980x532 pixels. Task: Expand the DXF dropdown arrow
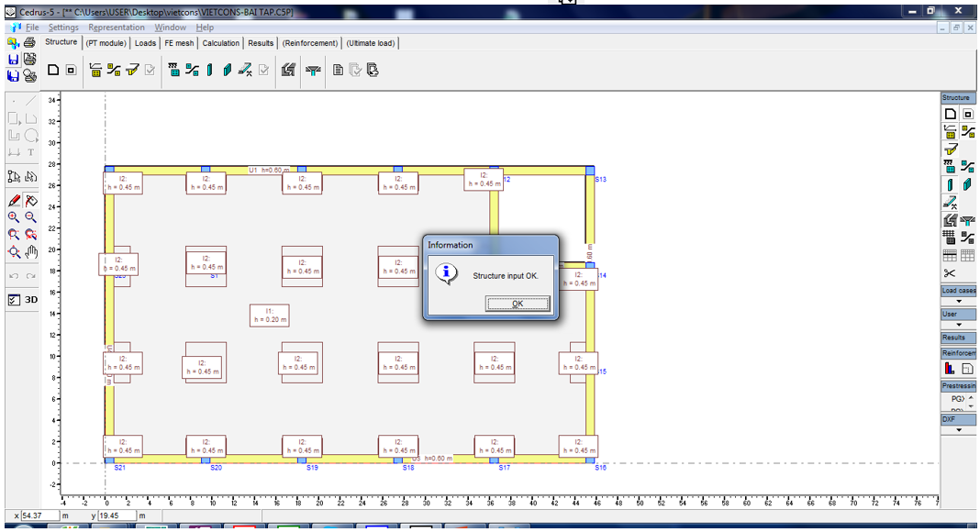click(x=959, y=430)
